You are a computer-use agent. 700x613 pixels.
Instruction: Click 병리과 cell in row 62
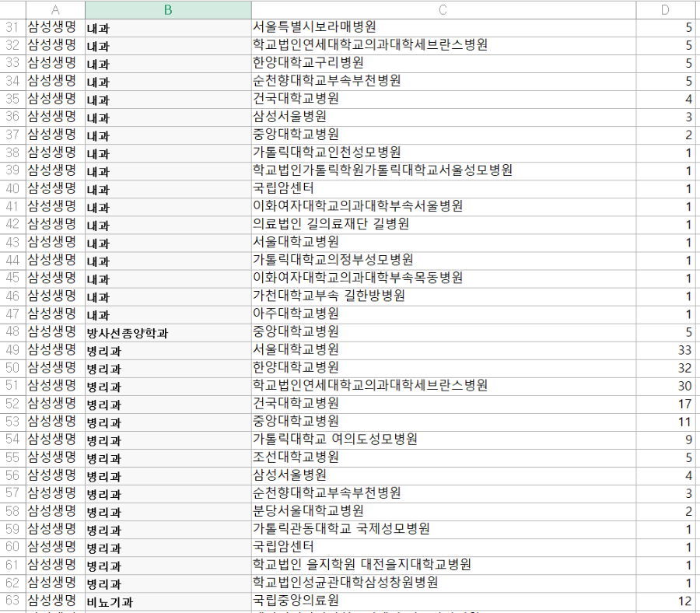[168, 583]
